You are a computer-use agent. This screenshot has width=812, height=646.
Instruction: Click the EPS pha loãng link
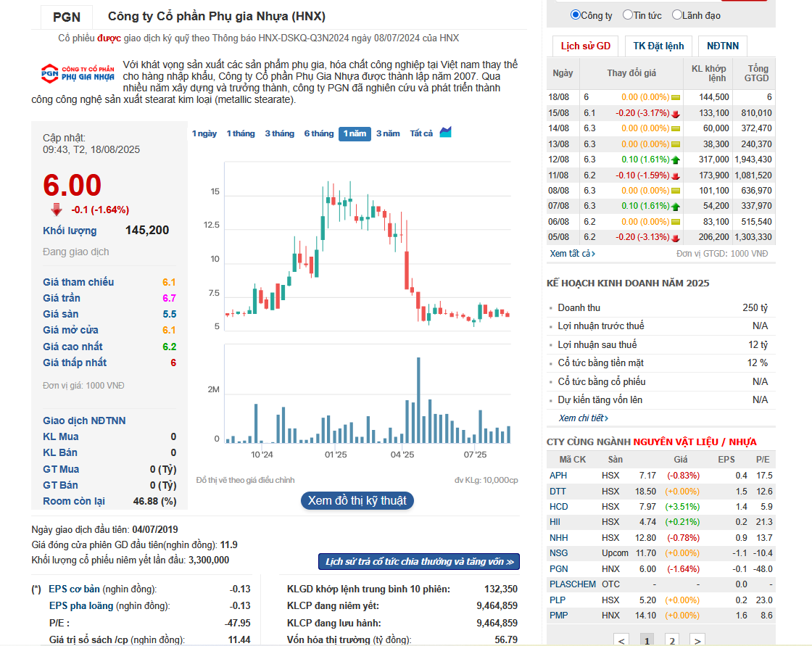click(x=81, y=605)
